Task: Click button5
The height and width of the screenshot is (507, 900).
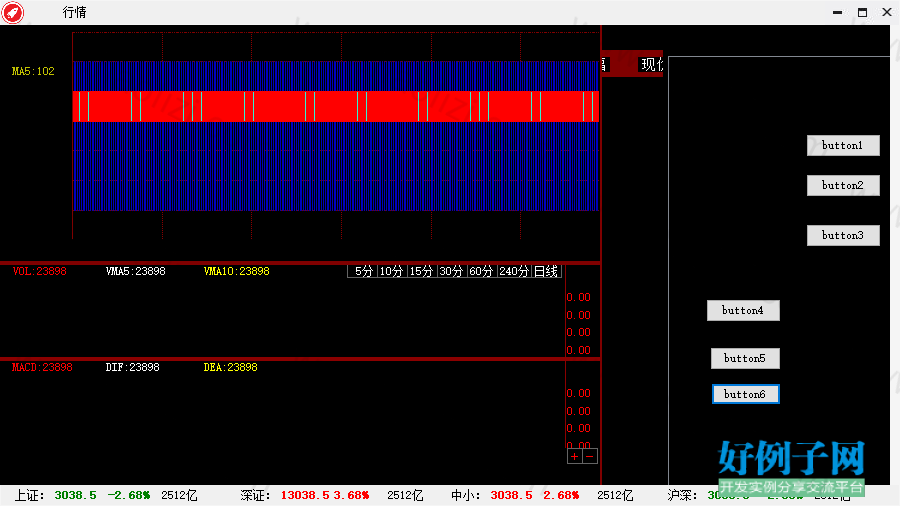Action: [745, 358]
